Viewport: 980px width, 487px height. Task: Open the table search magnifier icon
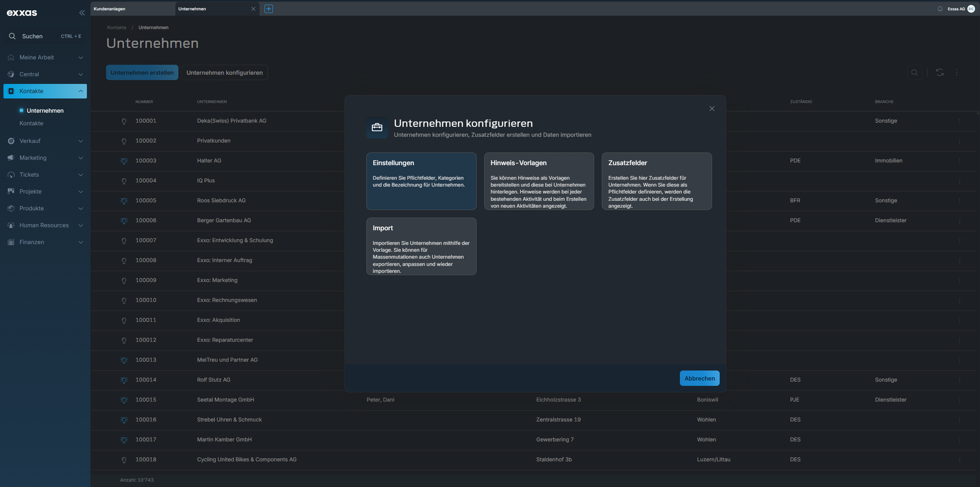pos(915,72)
